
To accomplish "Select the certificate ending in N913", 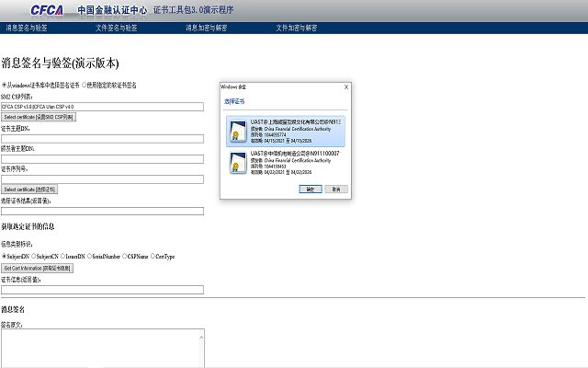I will pos(286,131).
